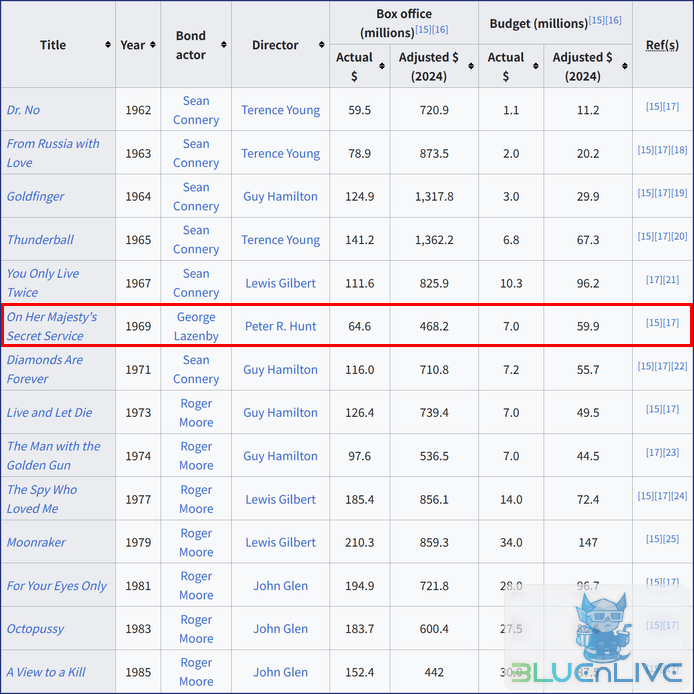
Task: Click John Glen in the Octopussy row
Action: tap(280, 628)
